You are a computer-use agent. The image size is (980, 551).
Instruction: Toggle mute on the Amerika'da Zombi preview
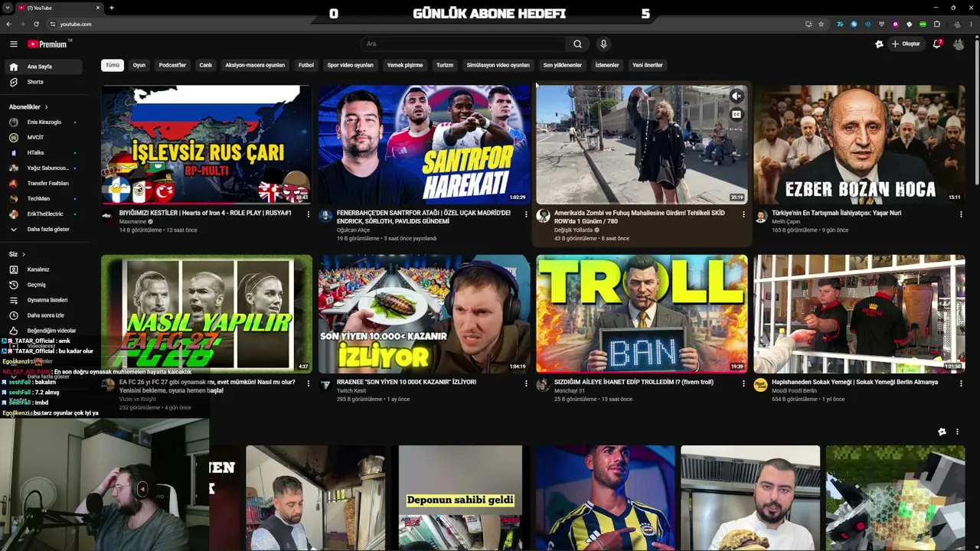coord(736,96)
